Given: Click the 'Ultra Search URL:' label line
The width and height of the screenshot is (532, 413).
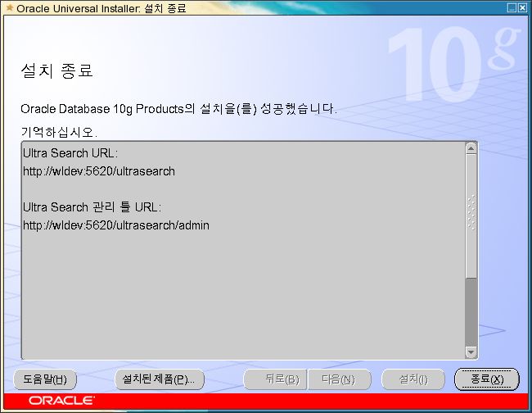Looking at the screenshot, I should 70,153.
